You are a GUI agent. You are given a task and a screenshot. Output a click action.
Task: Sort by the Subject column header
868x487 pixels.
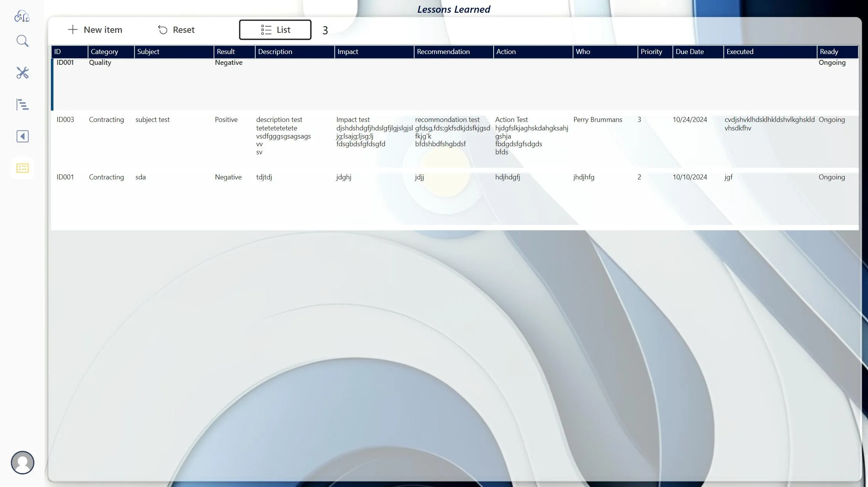coord(174,52)
